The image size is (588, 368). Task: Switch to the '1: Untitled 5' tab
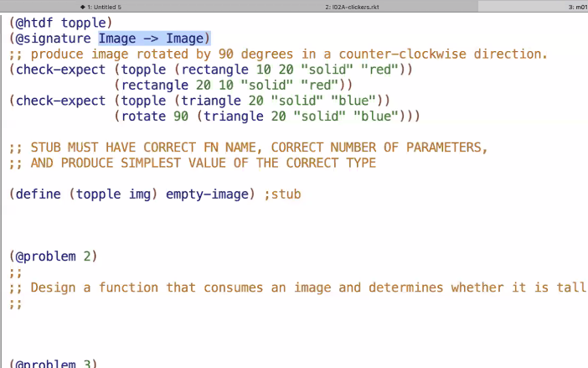[x=103, y=6]
